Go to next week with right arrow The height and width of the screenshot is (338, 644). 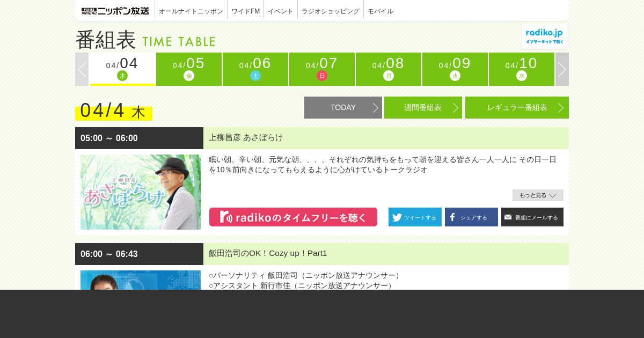tap(562, 69)
